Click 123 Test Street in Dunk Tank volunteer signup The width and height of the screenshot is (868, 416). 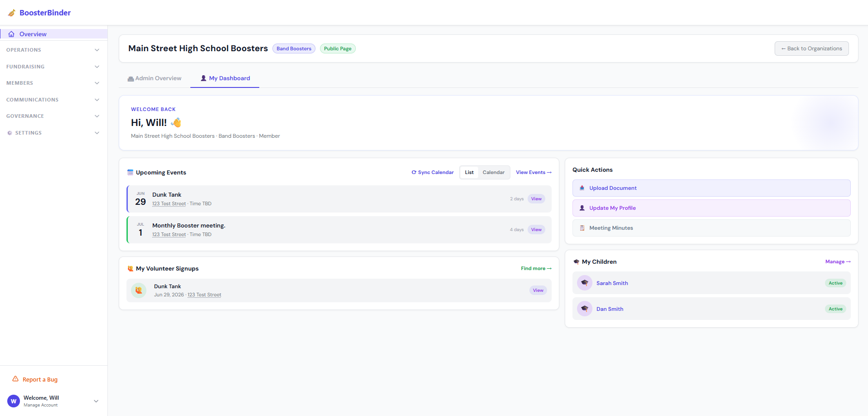click(204, 295)
